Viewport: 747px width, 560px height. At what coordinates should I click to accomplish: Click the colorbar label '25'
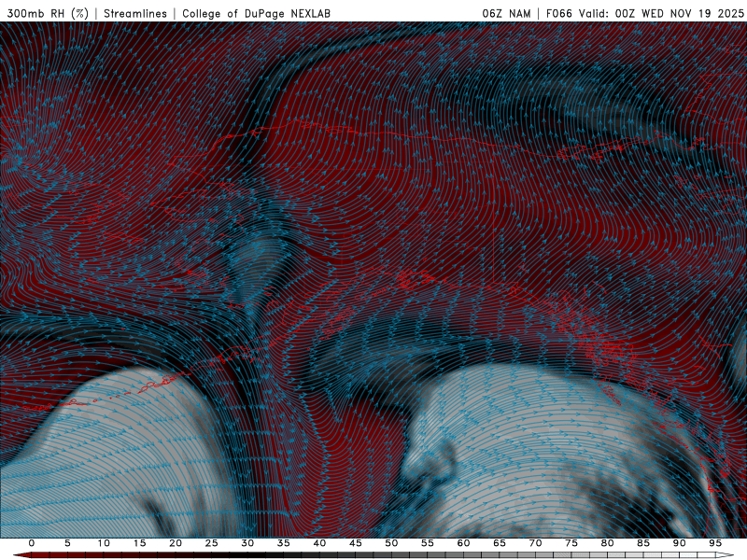(212, 543)
